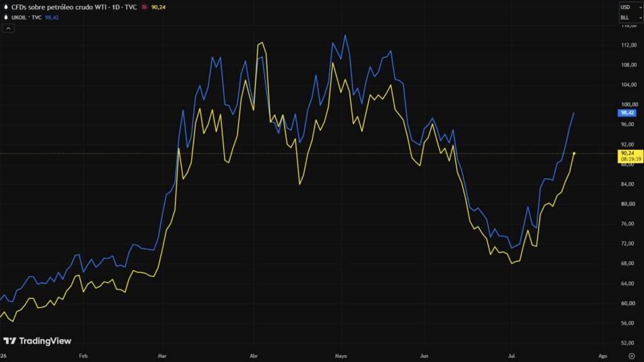This screenshot has height=362, width=644.
Task: Select the 'UKOIL · TVC' legend label
Action: (x=26, y=17)
